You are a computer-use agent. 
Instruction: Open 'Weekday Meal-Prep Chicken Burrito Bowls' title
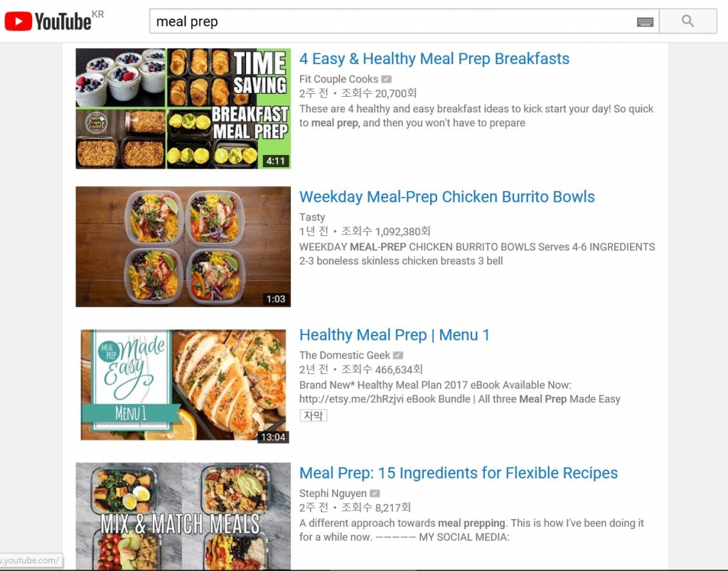(x=446, y=197)
